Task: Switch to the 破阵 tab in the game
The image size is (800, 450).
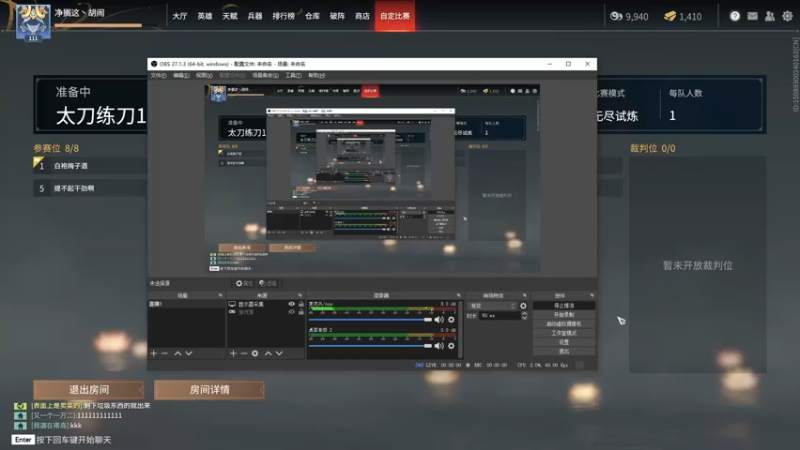Action: [337, 16]
